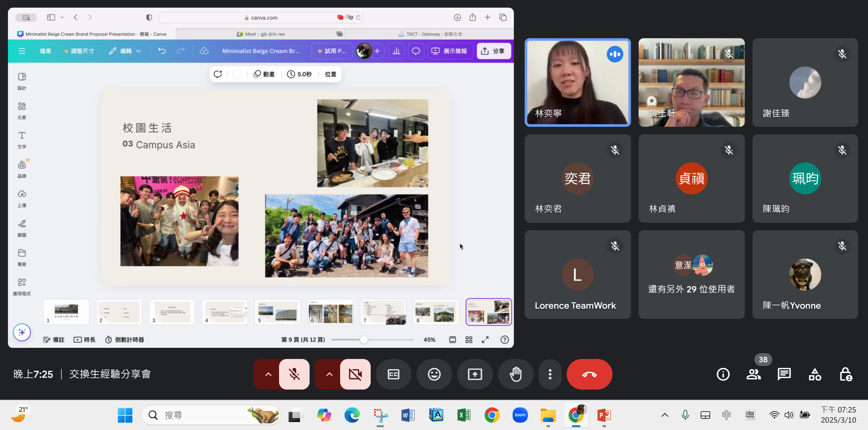The width and height of the screenshot is (868, 430).
Task: Select slide thumbnail 5
Action: click(277, 312)
